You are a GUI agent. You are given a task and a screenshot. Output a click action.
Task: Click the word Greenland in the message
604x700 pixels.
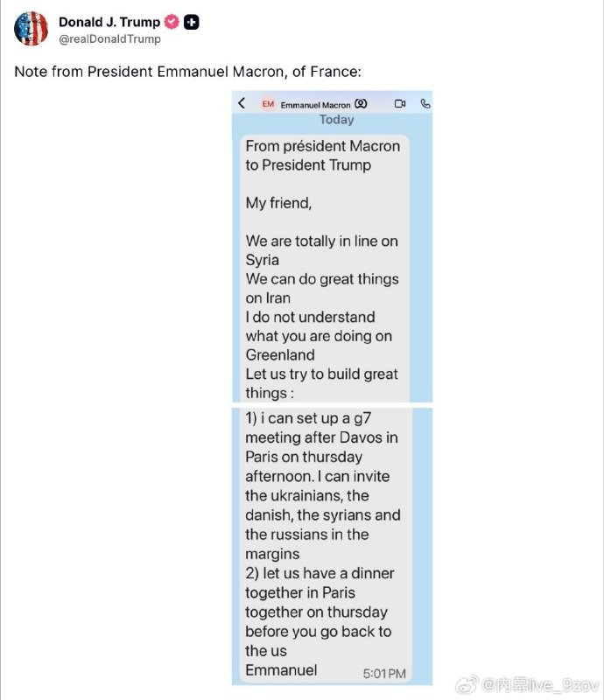280,355
